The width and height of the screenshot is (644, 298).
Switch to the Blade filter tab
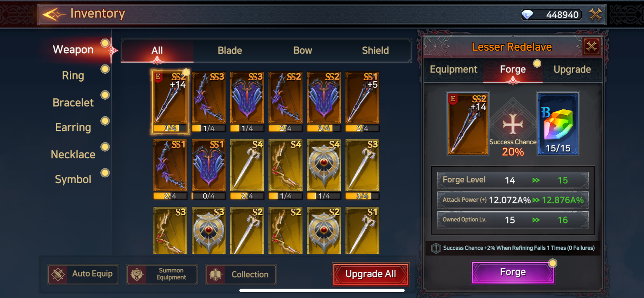point(230,50)
